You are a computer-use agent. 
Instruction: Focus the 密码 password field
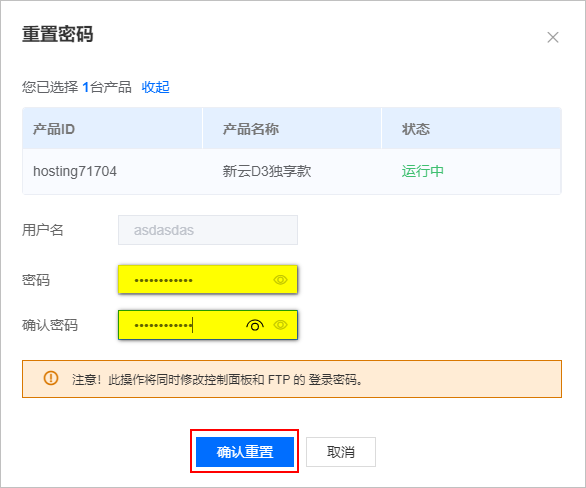(x=208, y=279)
